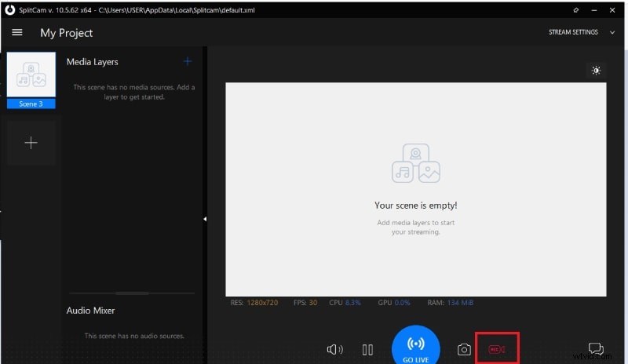Image resolution: width=628 pixels, height=364 pixels.
Task: Click the Scene 3 name label
Action: 31,104
